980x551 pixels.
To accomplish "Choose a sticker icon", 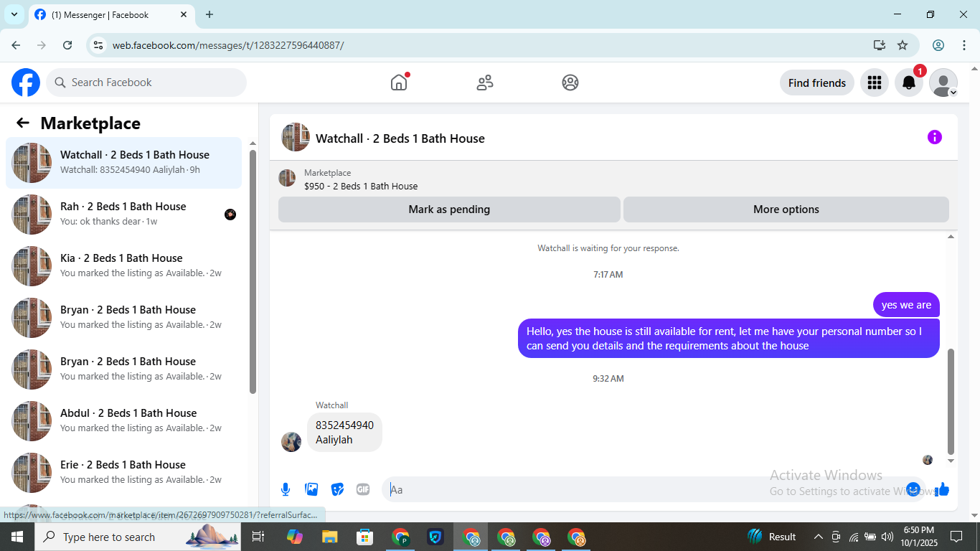I will click(337, 489).
